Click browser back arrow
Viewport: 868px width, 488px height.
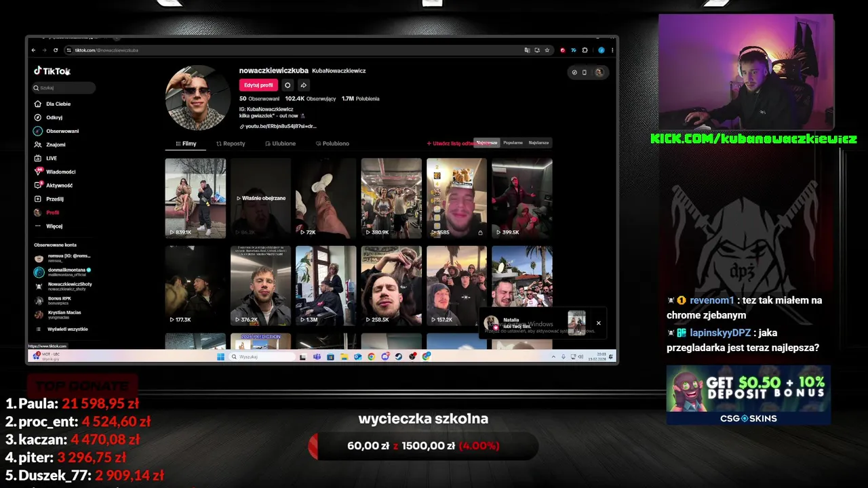[x=34, y=50]
